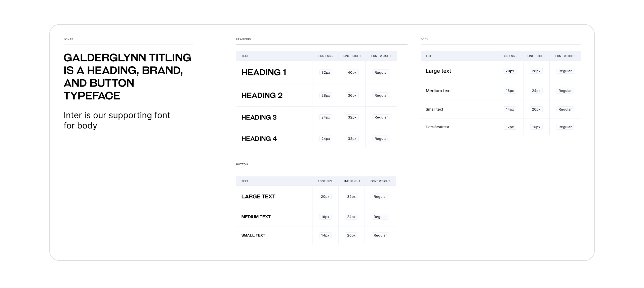Click Regular weight chip for MEDIUM TEXT button
Screen dimensions: 644x288
380,217
